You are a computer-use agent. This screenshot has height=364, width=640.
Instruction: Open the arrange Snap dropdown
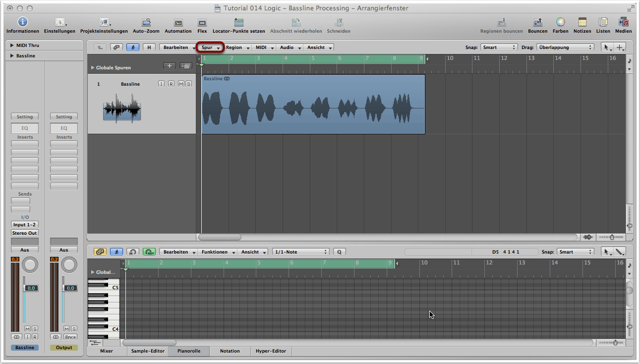(499, 48)
